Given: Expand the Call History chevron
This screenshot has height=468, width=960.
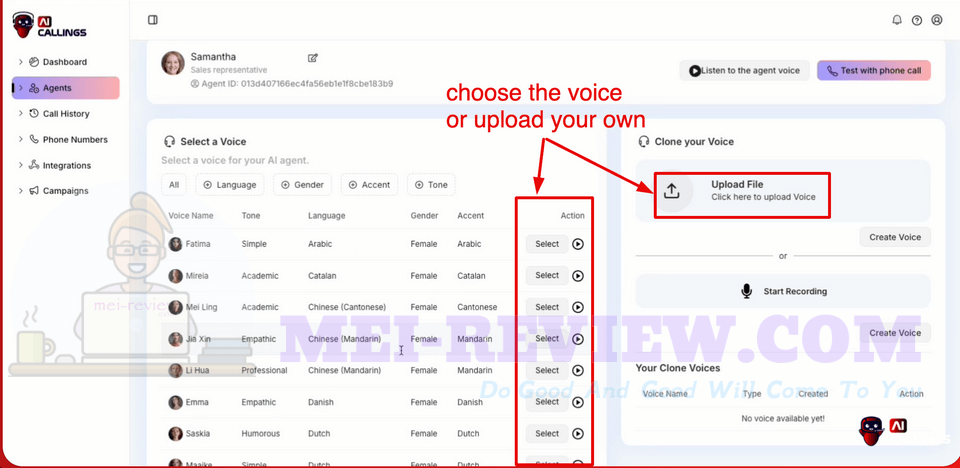Looking at the screenshot, I should pos(20,113).
